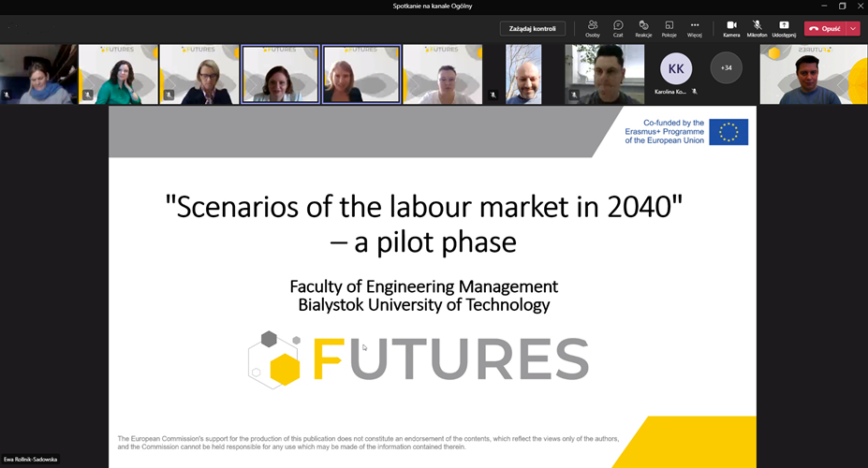Open the Czat chat panel
868x468 pixels.
click(x=618, y=28)
